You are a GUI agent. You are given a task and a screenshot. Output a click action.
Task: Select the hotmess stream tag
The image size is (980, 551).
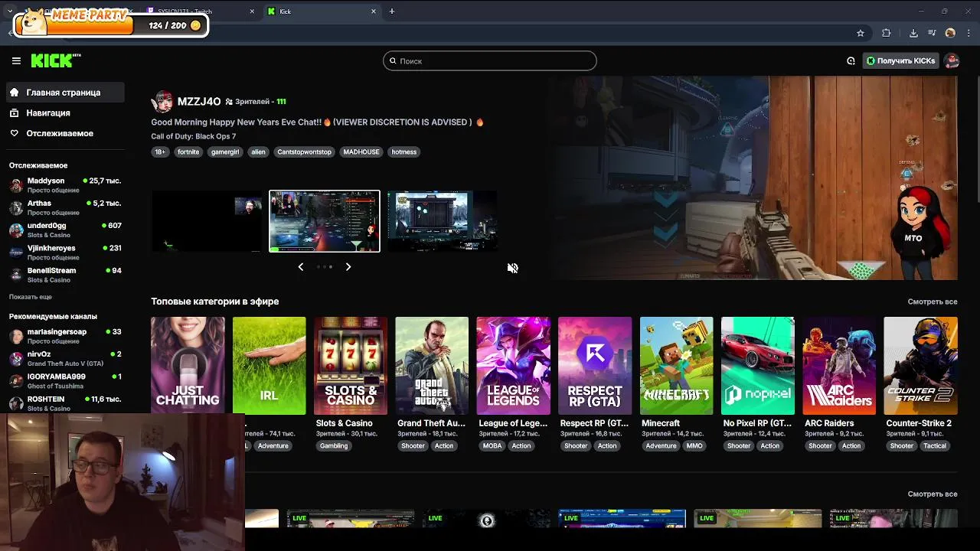[404, 152]
